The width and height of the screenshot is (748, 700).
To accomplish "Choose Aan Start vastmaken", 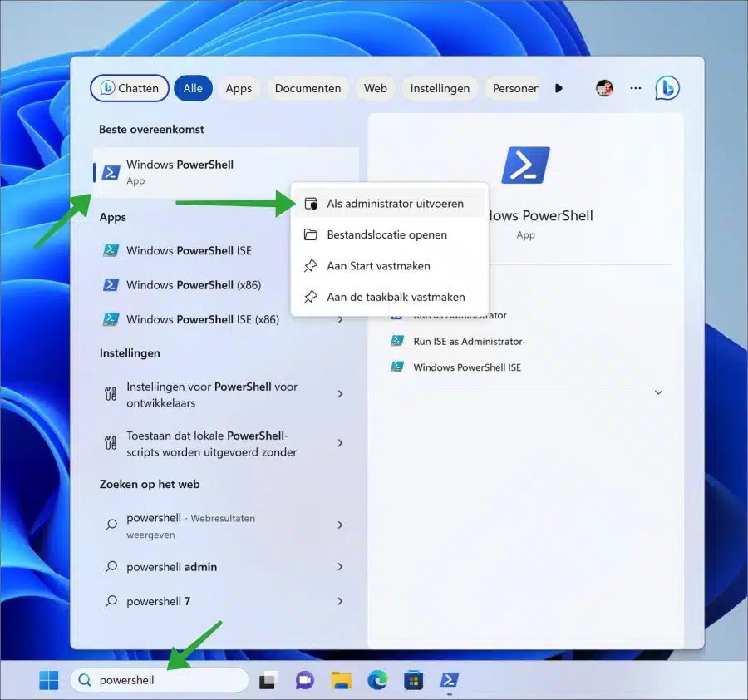I will click(x=390, y=266).
